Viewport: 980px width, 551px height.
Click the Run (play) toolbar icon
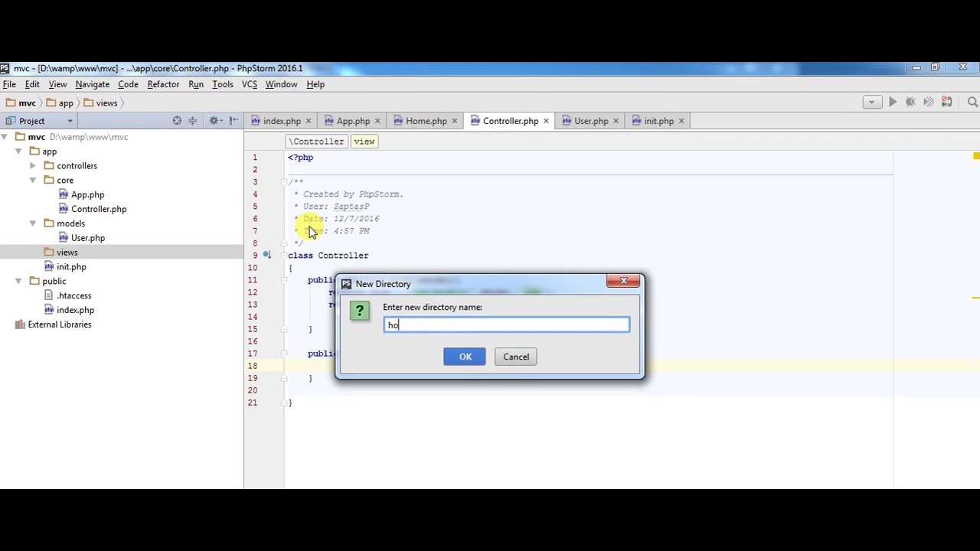(893, 102)
